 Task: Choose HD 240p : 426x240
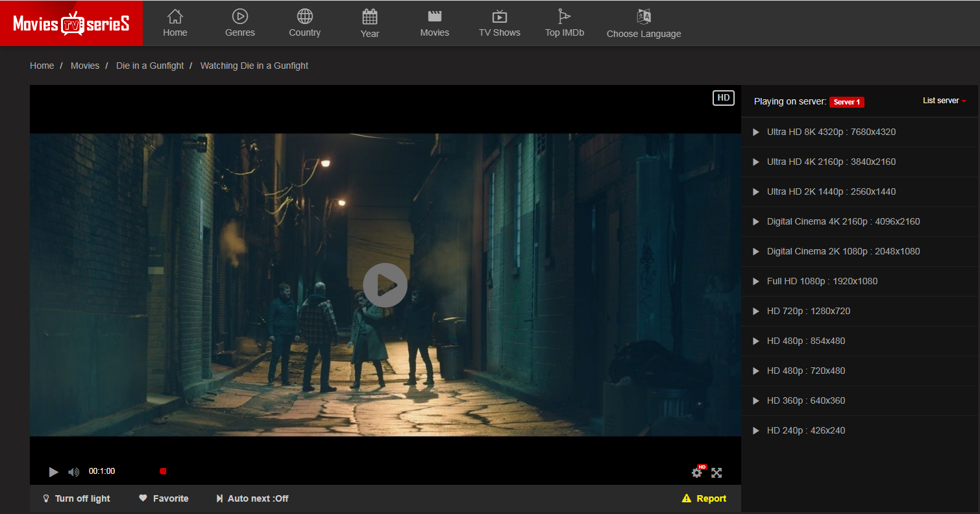pyautogui.click(x=859, y=430)
